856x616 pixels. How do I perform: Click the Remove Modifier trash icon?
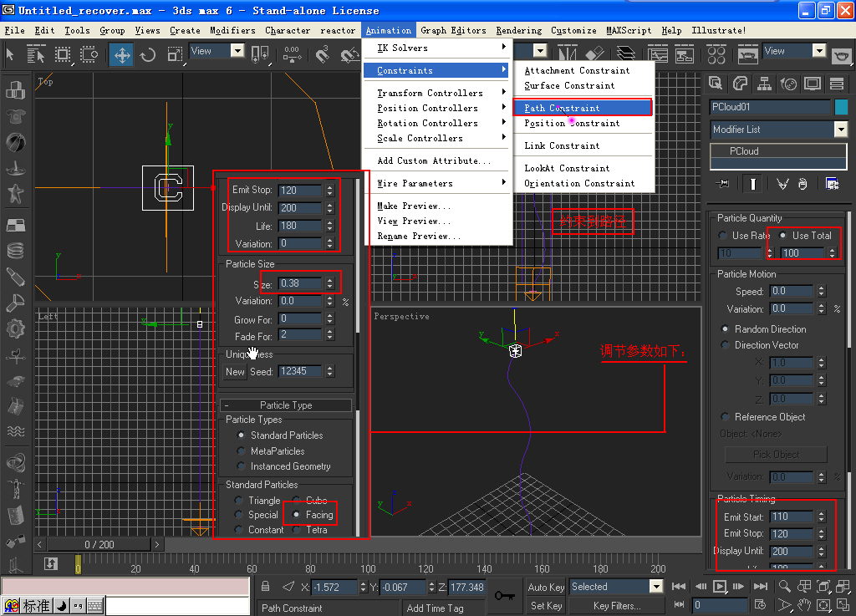(x=802, y=184)
